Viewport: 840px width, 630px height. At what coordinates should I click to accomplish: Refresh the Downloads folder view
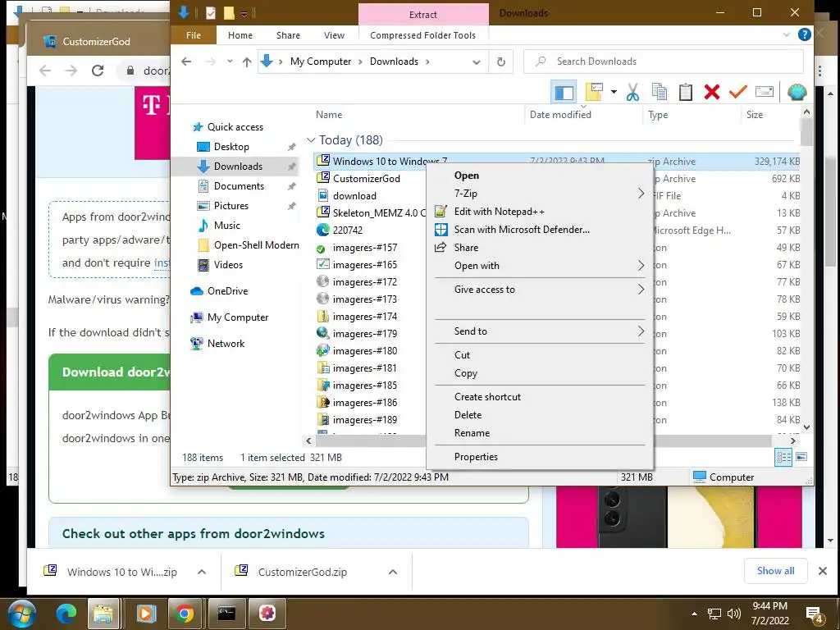tap(501, 62)
